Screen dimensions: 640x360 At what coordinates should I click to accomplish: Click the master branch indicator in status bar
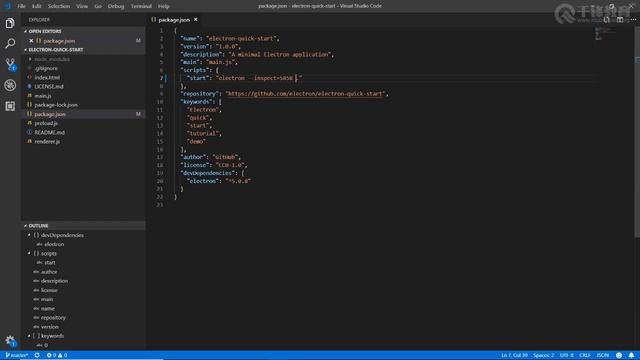[x=17, y=356]
